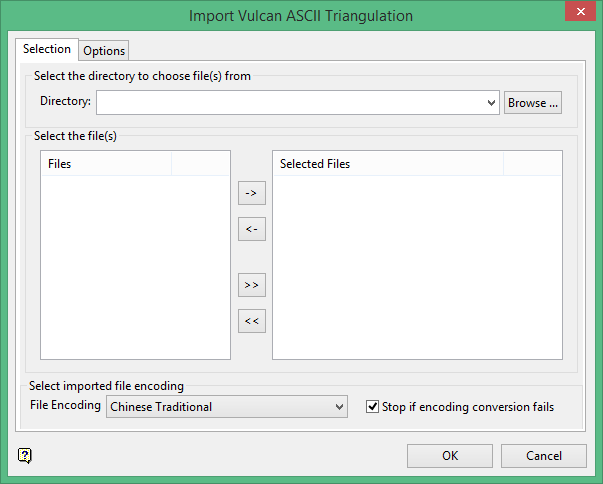Toggle Stop if encoding conversion fails
Viewport: 603px width, 484px height.
pyautogui.click(x=373, y=407)
